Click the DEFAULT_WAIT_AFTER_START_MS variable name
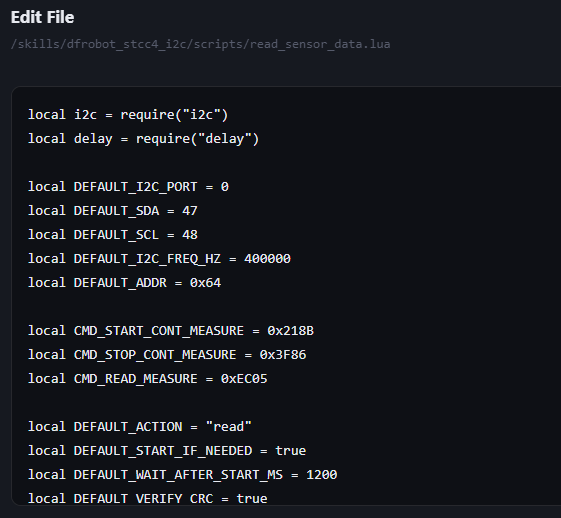The height and width of the screenshot is (518, 561). click(178, 474)
